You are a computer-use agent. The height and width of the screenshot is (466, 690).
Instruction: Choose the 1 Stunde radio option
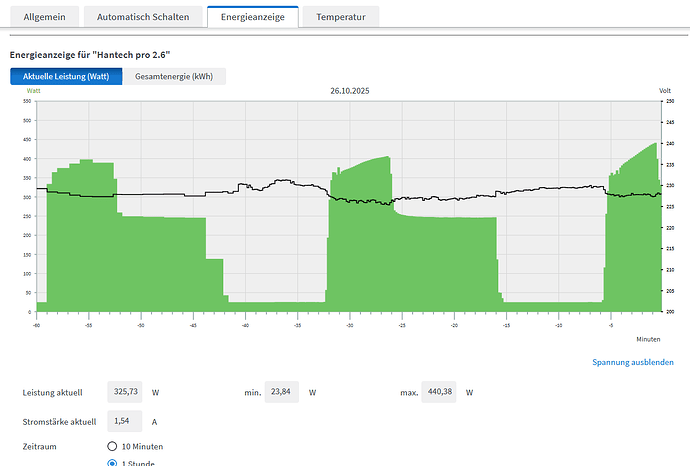113,464
